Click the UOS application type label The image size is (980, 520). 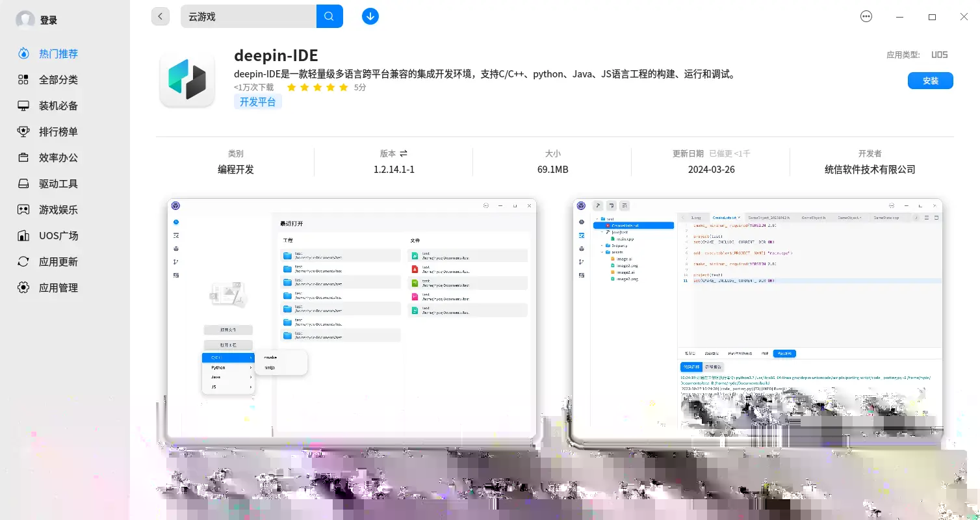coord(939,55)
